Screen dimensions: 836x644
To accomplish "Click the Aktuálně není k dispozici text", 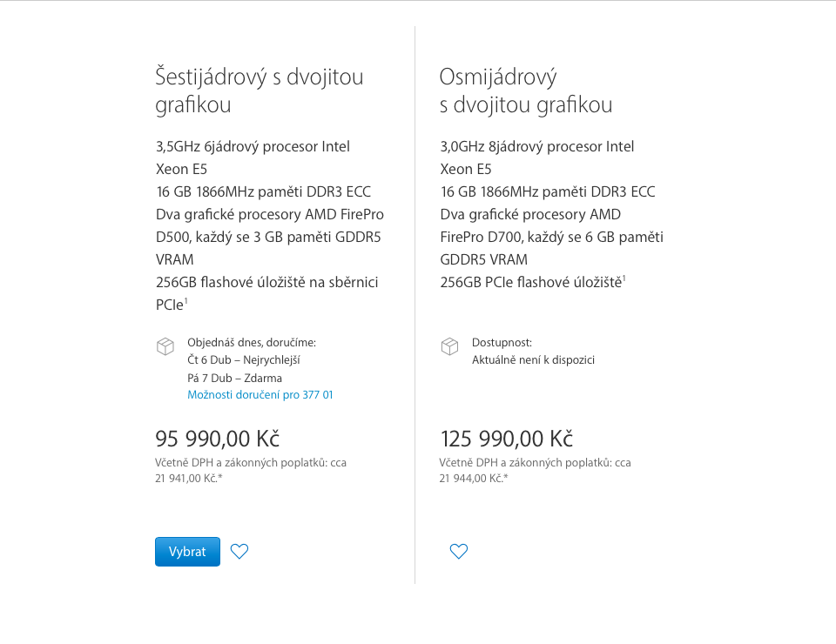I will [533, 360].
